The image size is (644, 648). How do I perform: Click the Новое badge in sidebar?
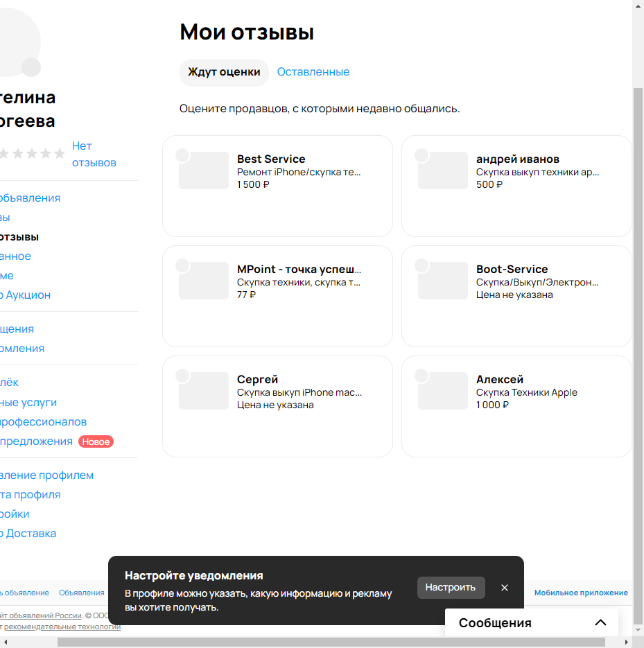click(x=96, y=441)
